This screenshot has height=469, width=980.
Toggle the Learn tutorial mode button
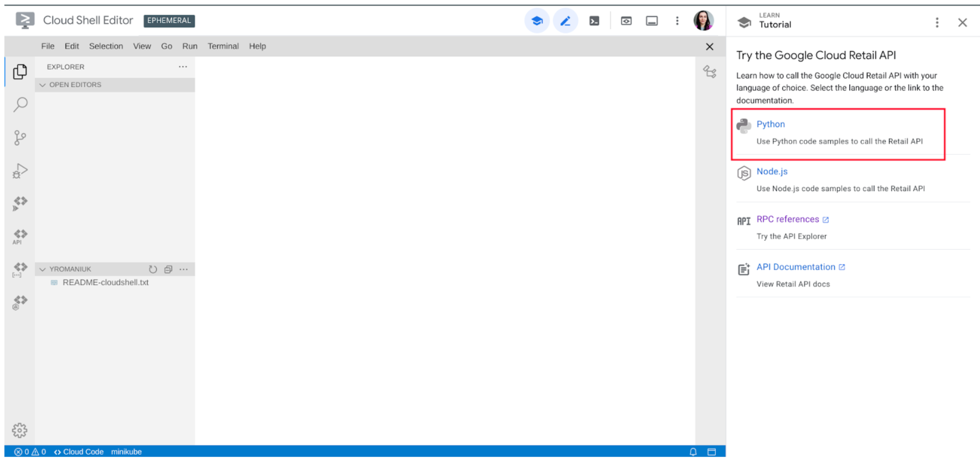pyautogui.click(x=537, y=21)
